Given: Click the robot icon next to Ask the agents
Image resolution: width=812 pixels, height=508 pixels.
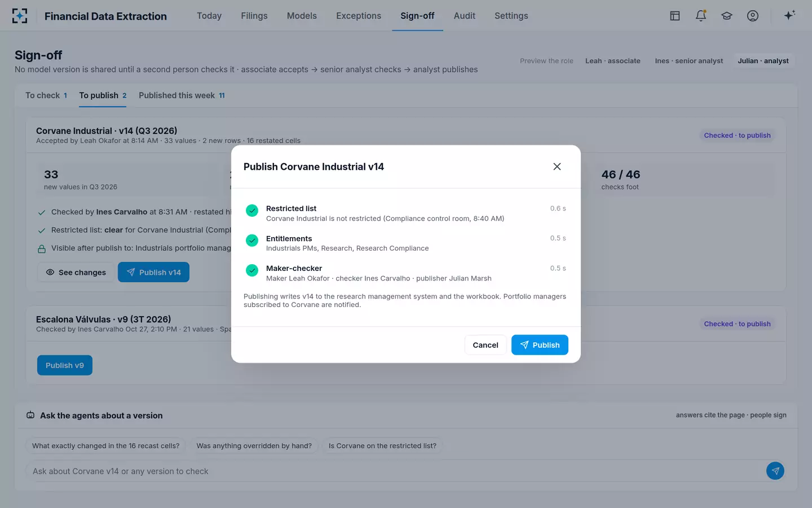Looking at the screenshot, I should (x=30, y=415).
